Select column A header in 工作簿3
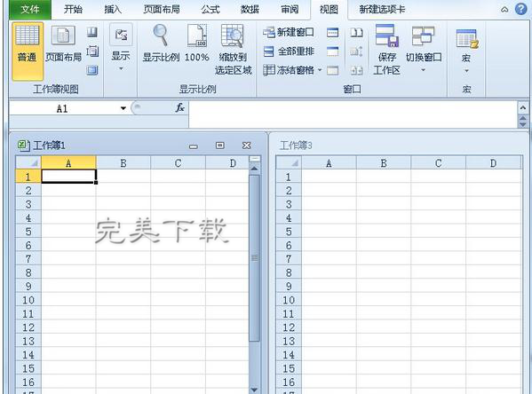 pyautogui.click(x=329, y=163)
